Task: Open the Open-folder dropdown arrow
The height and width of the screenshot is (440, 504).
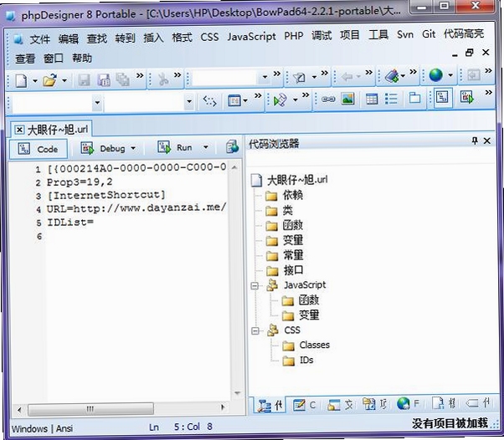Action: coord(64,80)
